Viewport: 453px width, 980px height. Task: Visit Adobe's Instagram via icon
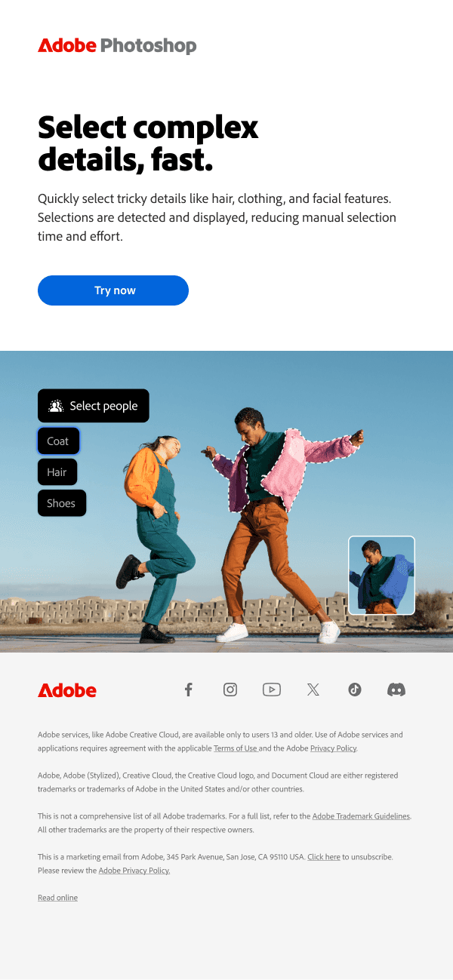(230, 690)
